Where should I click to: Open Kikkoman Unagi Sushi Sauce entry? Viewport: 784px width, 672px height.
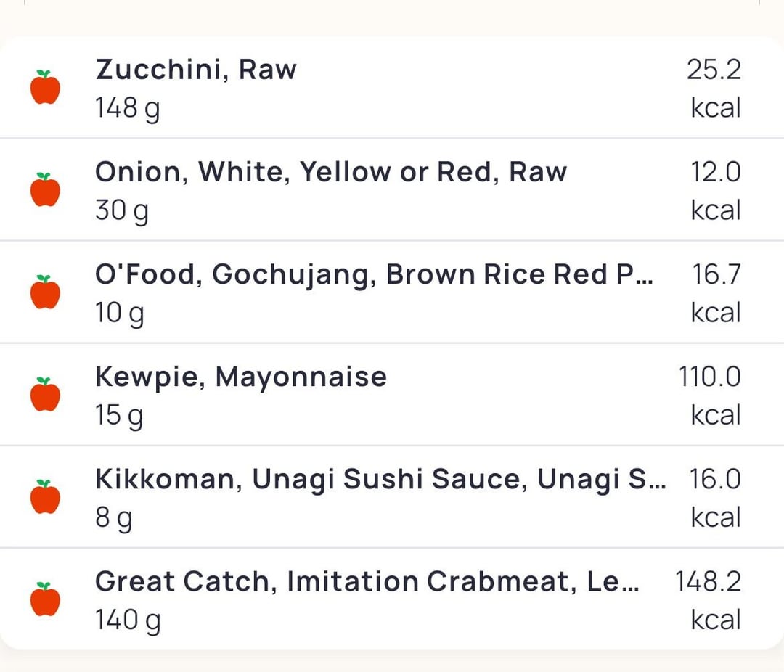coord(392,497)
